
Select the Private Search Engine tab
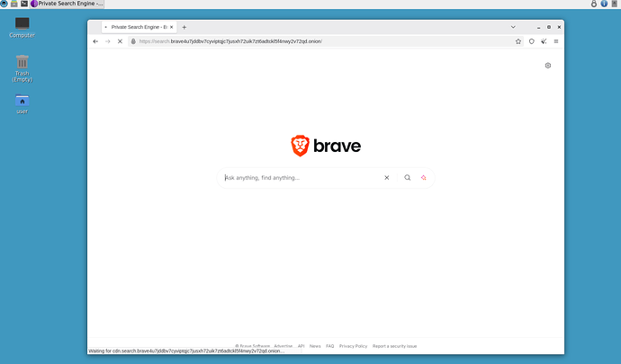tap(139, 27)
